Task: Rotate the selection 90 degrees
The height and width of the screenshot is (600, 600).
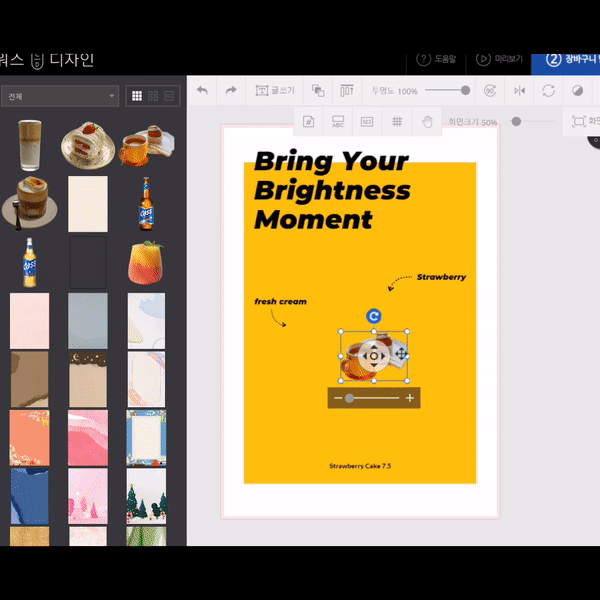Action: coord(490,91)
